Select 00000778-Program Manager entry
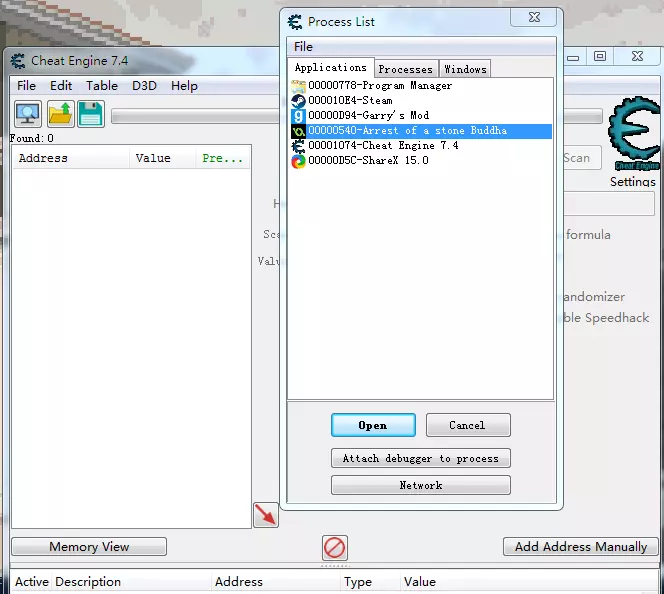The height and width of the screenshot is (594, 664). coord(421,86)
